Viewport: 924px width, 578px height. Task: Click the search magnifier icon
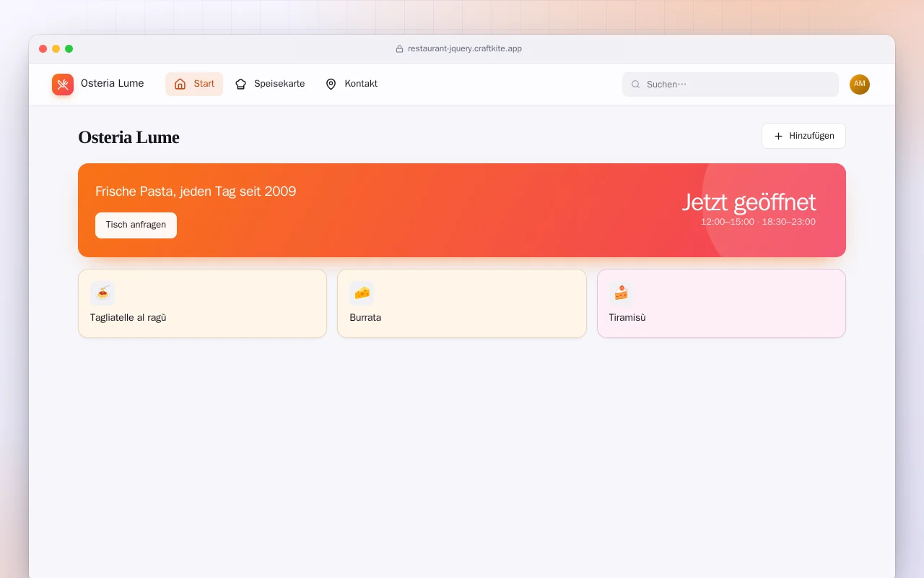pos(636,85)
